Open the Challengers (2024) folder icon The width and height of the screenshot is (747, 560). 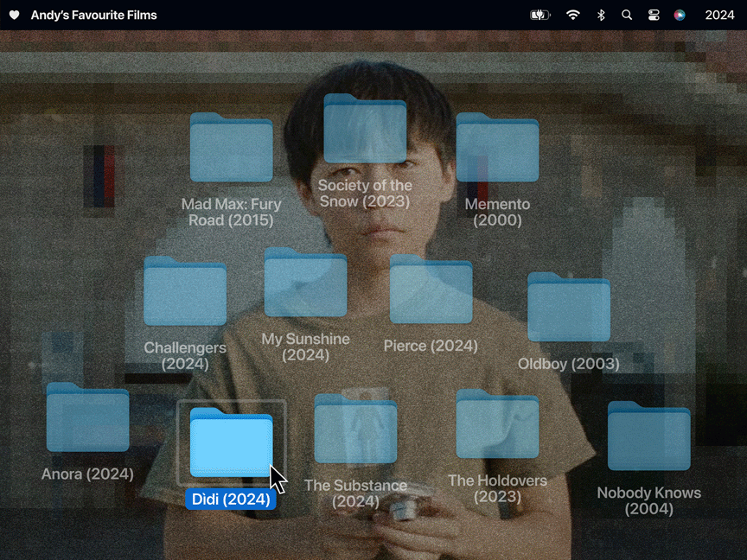185,291
